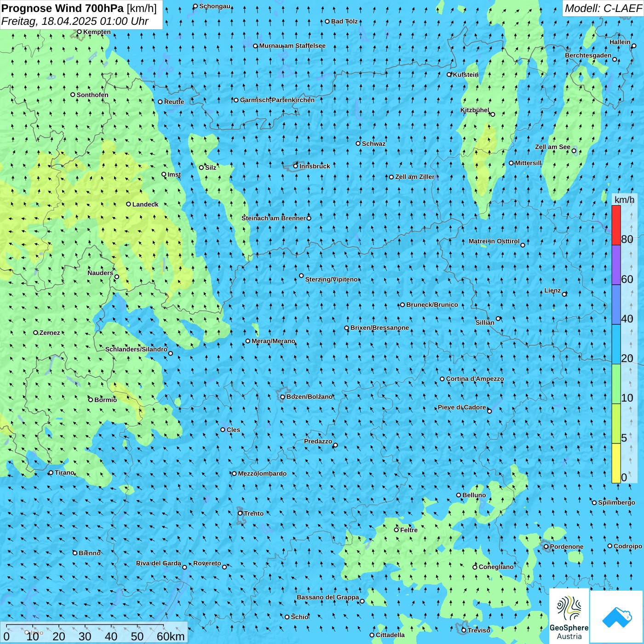Click the purple 60 km/h legend color
Image resolution: width=644 pixels, height=644 pixels.
click(x=616, y=265)
